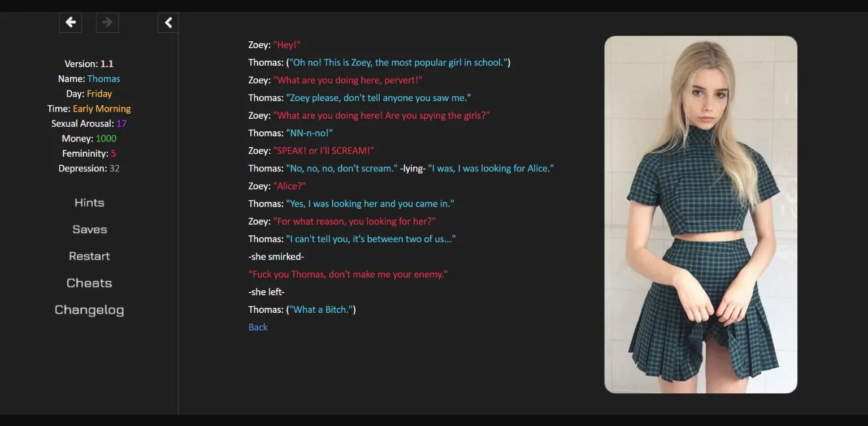Click the "-she smirked-" narration line
Viewport: 868px width, 426px height.
(276, 257)
